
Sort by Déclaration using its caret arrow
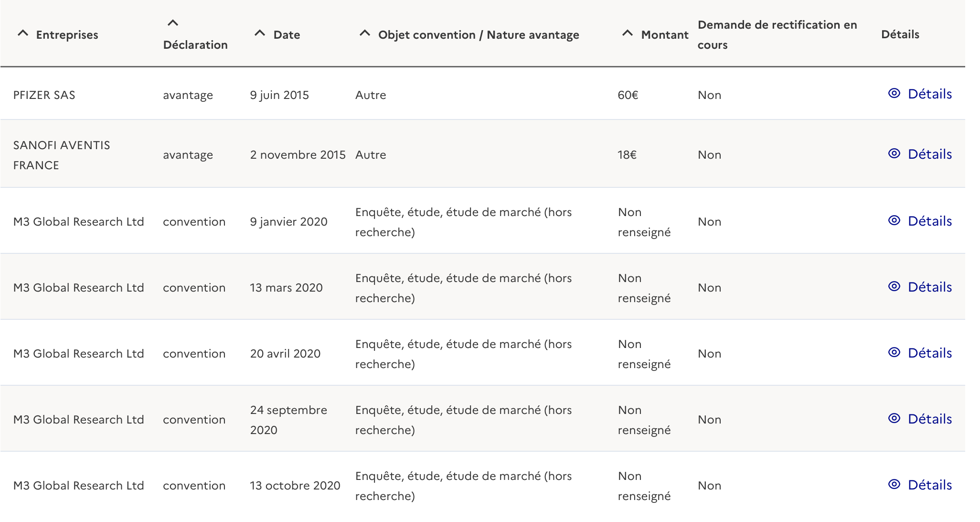click(173, 23)
